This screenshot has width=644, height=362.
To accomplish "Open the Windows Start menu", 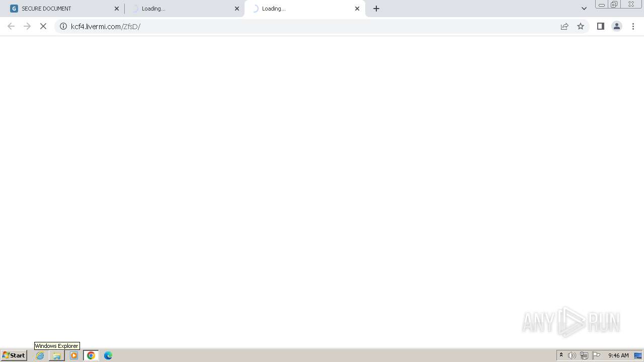I will (x=14, y=355).
